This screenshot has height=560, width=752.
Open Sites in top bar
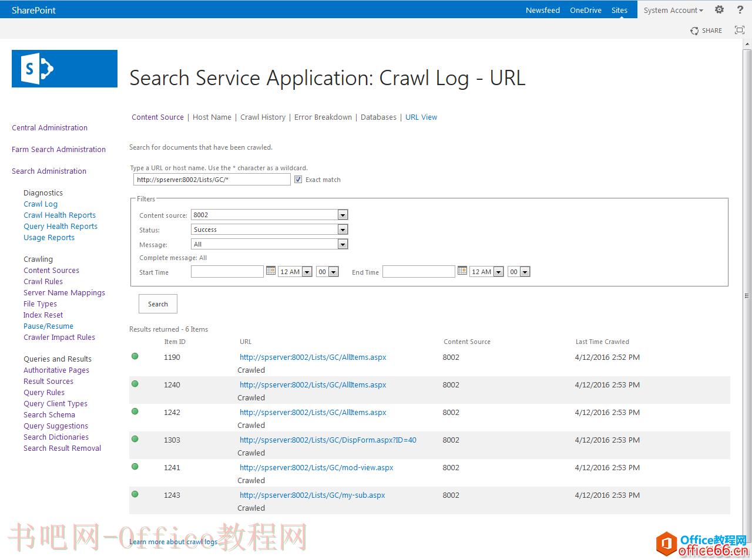click(619, 10)
